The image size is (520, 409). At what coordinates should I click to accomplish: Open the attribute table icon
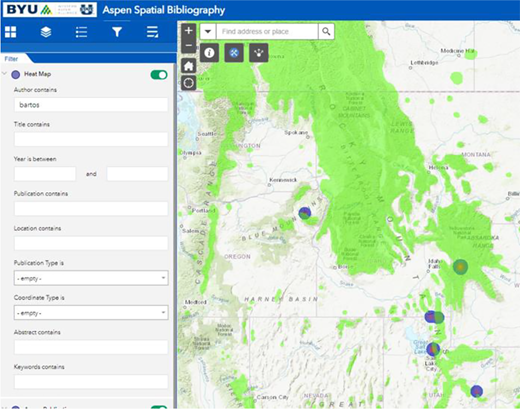[x=152, y=32]
